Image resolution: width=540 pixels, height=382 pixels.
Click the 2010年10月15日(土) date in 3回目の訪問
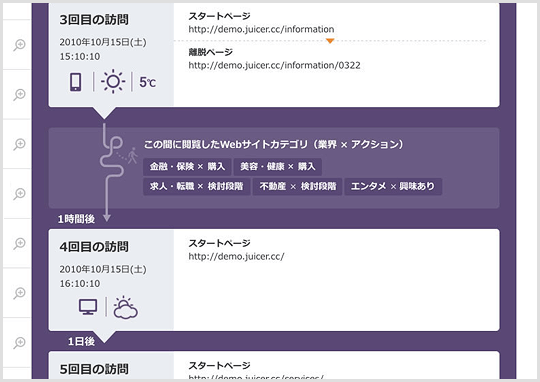point(103,42)
